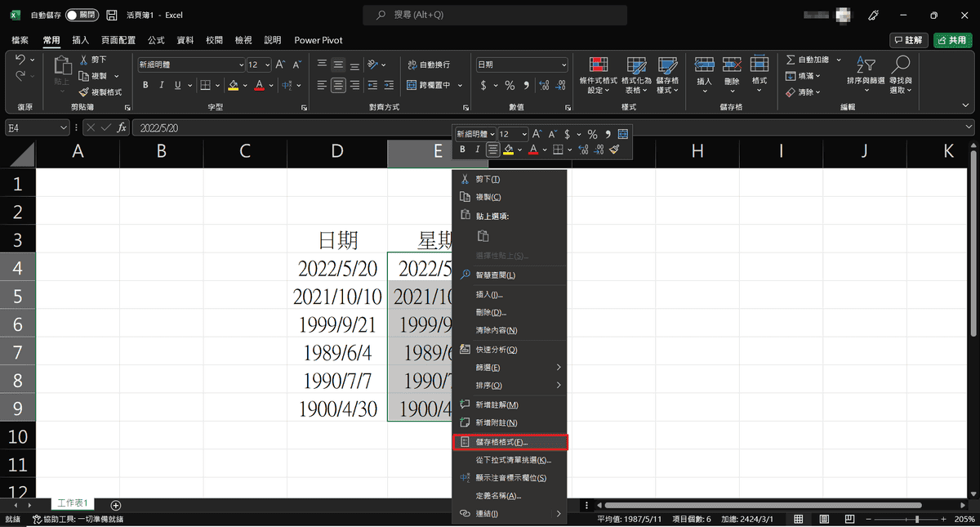
Task: Toggle Underline in the ribbon font group
Action: coord(177,85)
